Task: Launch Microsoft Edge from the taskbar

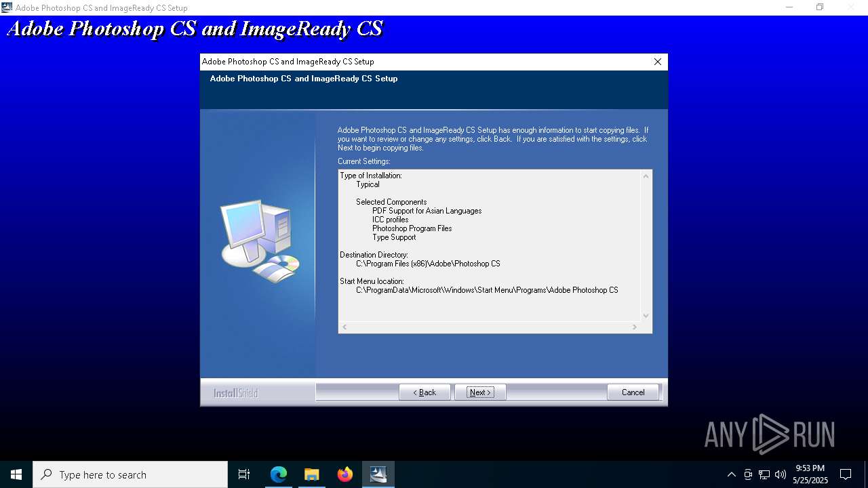Action: (x=279, y=474)
